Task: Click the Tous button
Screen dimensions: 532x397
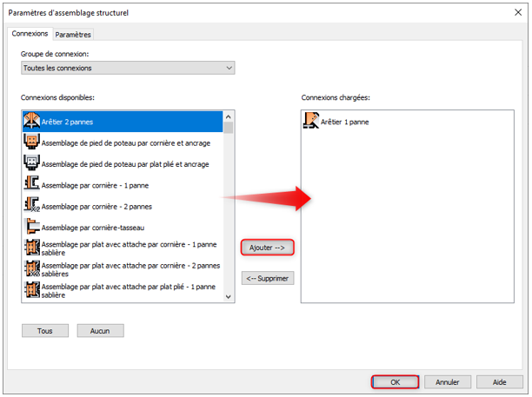Action: (45, 331)
